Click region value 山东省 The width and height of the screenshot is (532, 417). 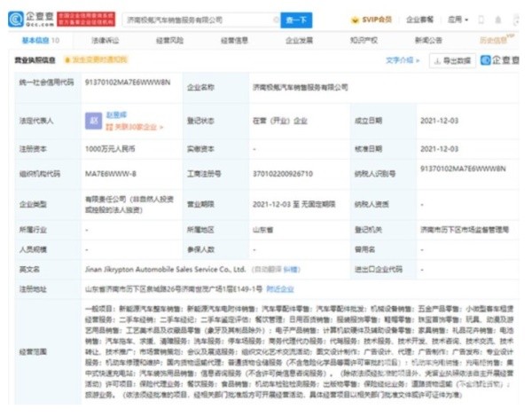(x=262, y=230)
